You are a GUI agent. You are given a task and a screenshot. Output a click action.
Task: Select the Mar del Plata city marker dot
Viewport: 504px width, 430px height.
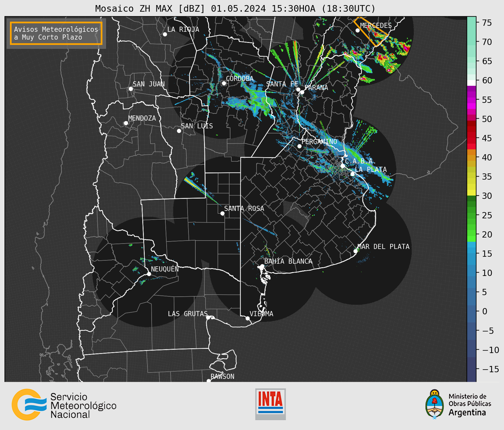tap(355, 251)
